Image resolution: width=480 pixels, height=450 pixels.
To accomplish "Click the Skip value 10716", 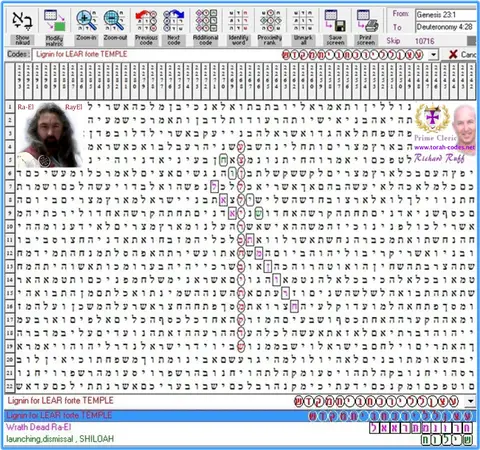I will click(424, 41).
